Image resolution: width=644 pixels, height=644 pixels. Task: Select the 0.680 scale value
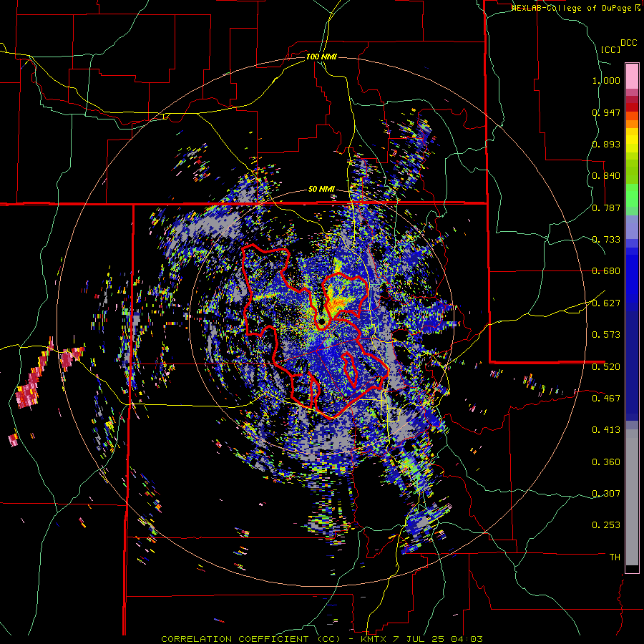[606, 271]
